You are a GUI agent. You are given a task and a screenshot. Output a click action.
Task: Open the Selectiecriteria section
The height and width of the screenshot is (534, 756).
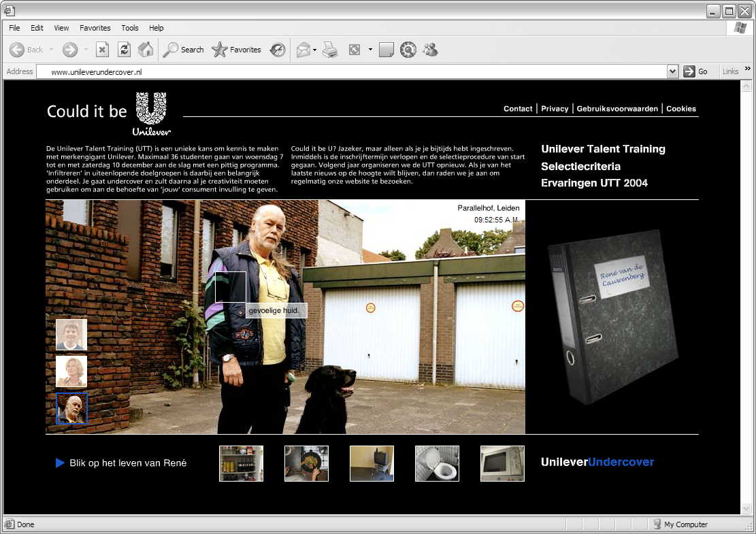click(x=580, y=166)
